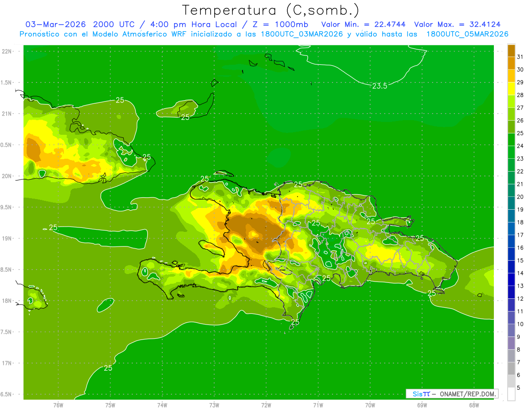Click the legend value "5"
Image resolution: width=532 pixels, height=411 pixels.
click(519, 388)
